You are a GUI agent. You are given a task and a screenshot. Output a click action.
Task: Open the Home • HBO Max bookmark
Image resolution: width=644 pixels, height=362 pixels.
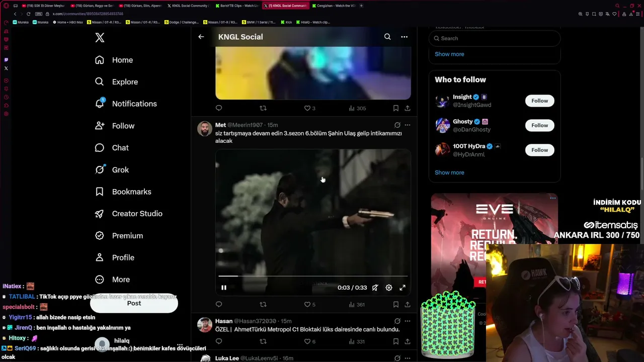(x=67, y=22)
